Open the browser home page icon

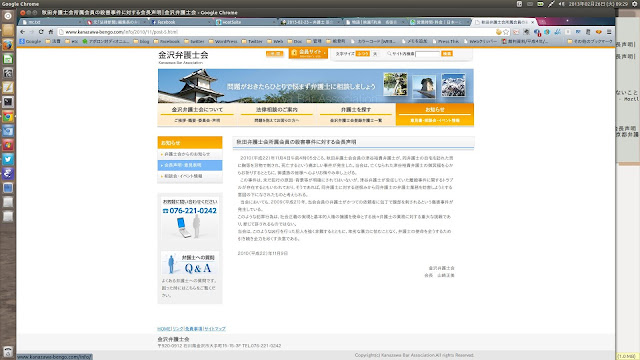pos(51,32)
